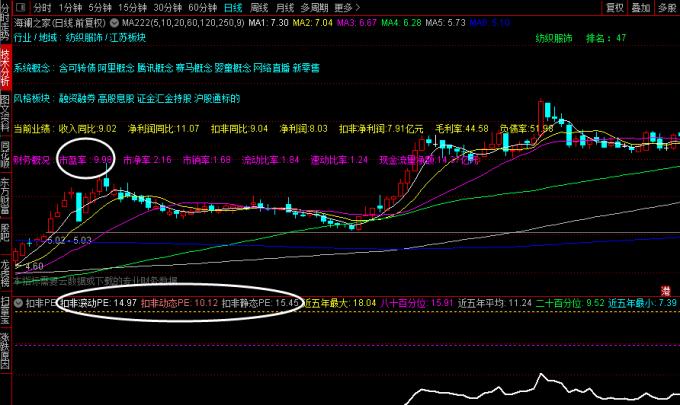Select the 1分钟 period tab
The width and height of the screenshot is (680, 405).
(70, 7)
